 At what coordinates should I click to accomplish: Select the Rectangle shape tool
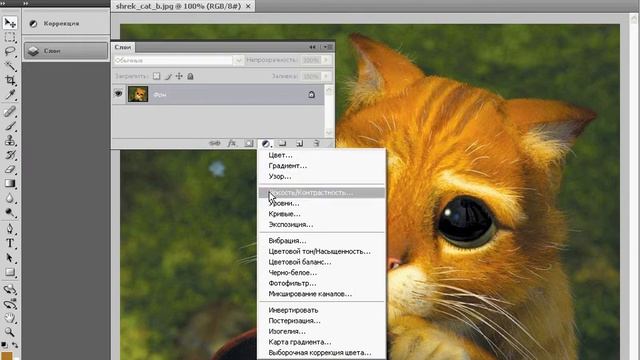tap(10, 272)
